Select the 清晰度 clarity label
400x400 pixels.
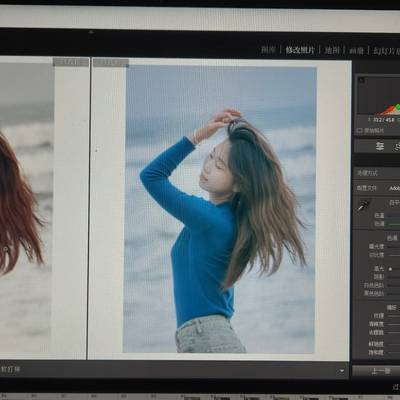click(376, 324)
